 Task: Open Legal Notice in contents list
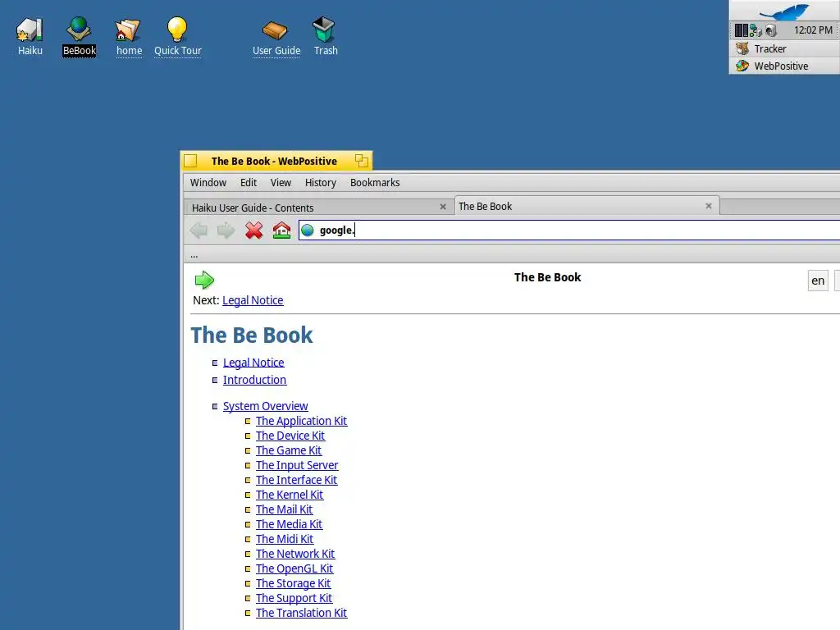pyautogui.click(x=253, y=362)
